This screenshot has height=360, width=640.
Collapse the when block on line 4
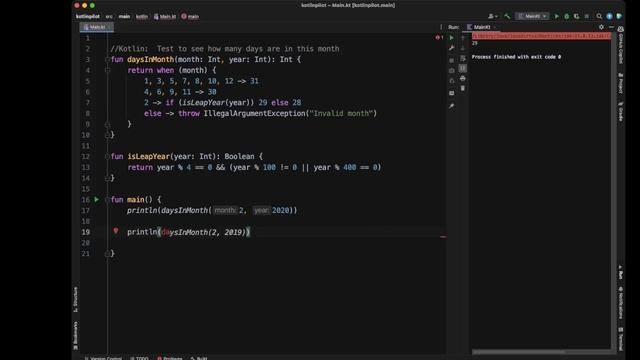tap(108, 70)
